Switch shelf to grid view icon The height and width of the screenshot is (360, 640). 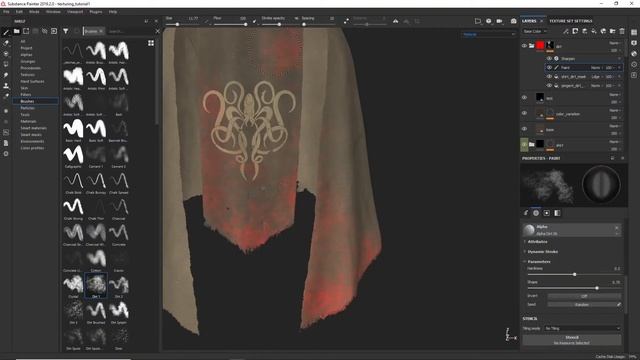pyautogui.click(x=151, y=43)
